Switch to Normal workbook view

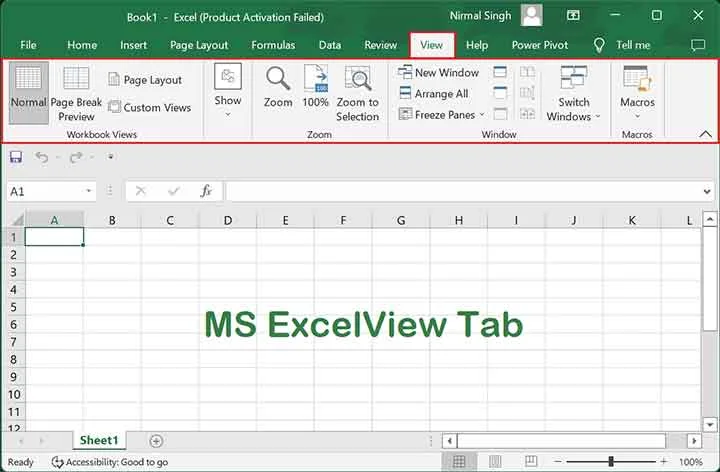point(28,93)
